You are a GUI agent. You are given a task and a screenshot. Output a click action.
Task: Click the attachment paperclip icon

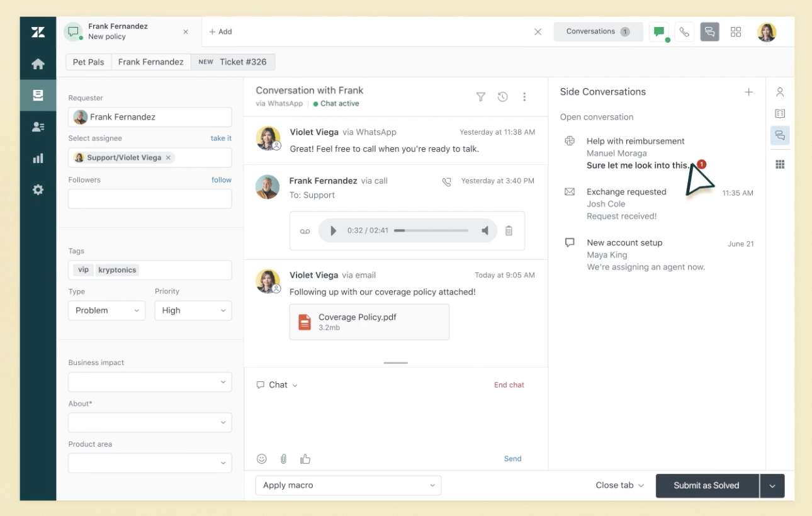point(284,459)
